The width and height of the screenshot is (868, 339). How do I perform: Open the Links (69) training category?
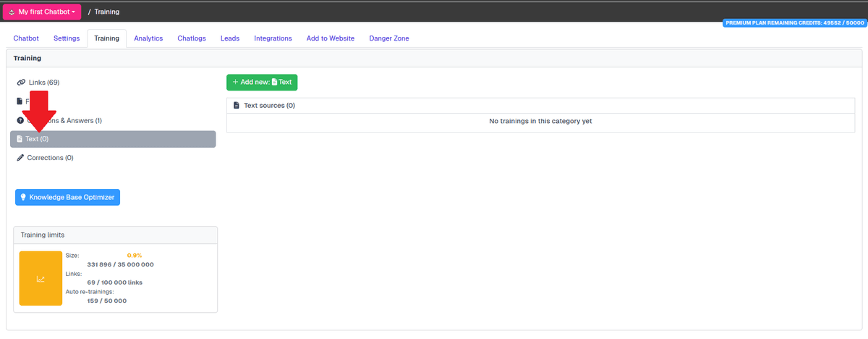pos(43,83)
